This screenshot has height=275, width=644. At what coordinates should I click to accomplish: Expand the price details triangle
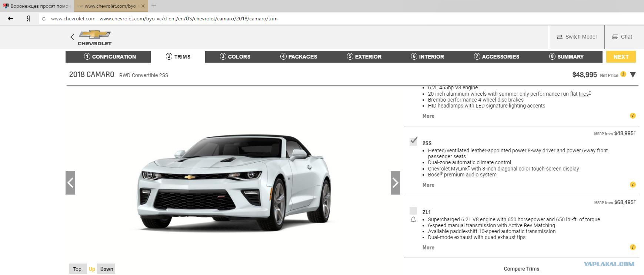pos(633,75)
